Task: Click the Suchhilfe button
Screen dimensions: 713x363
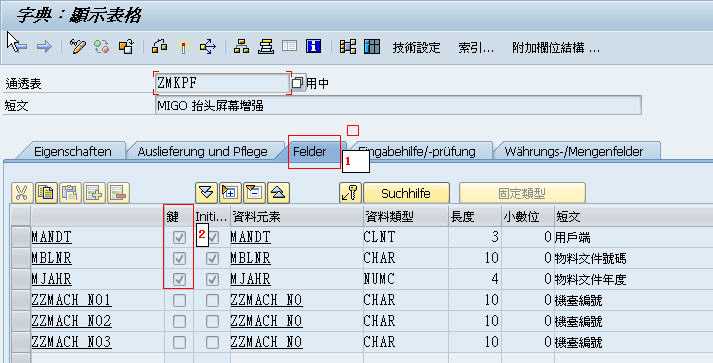Action: [x=406, y=193]
